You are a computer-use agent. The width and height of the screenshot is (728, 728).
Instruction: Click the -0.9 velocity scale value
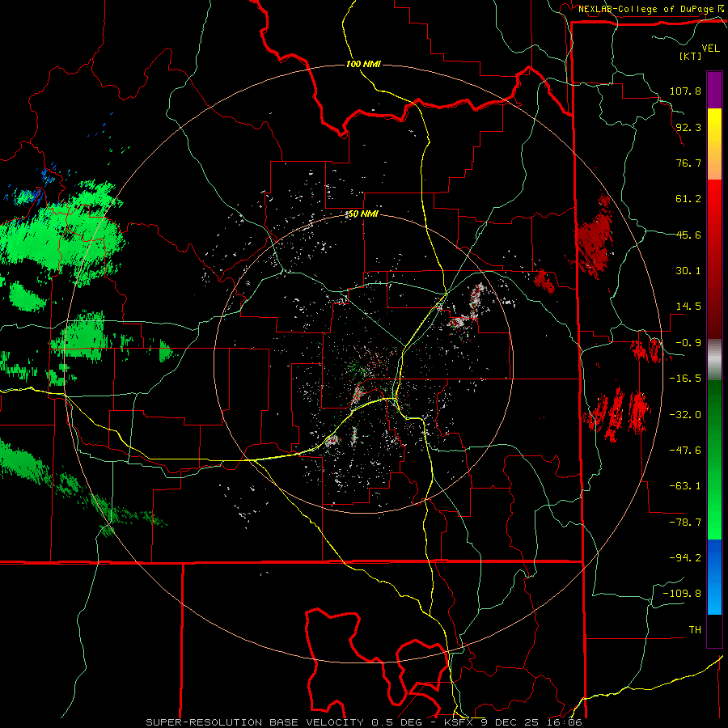point(688,343)
